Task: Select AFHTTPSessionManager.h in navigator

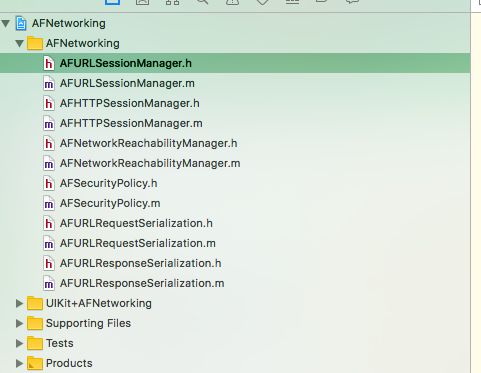Action: [x=130, y=103]
